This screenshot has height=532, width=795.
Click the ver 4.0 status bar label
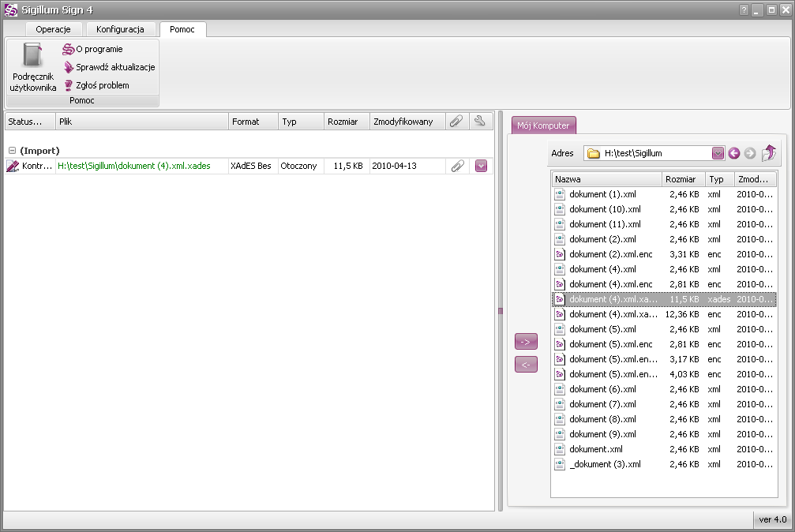[773, 519]
